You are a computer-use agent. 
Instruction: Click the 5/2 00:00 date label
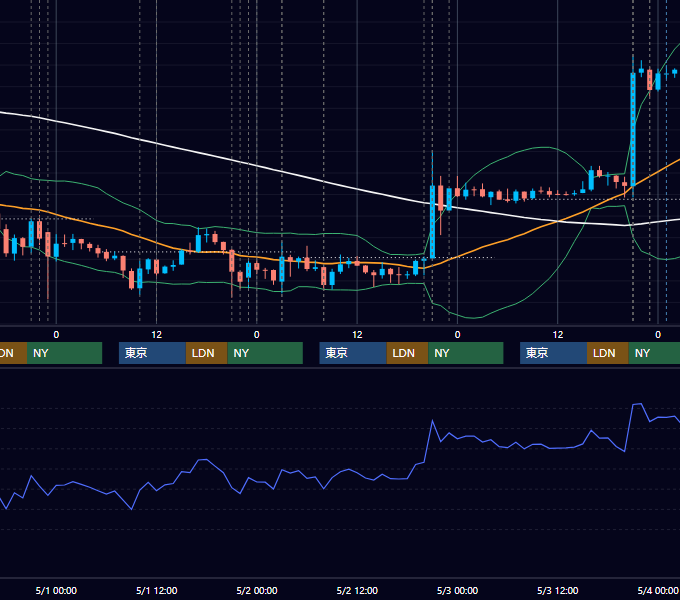[257, 590]
